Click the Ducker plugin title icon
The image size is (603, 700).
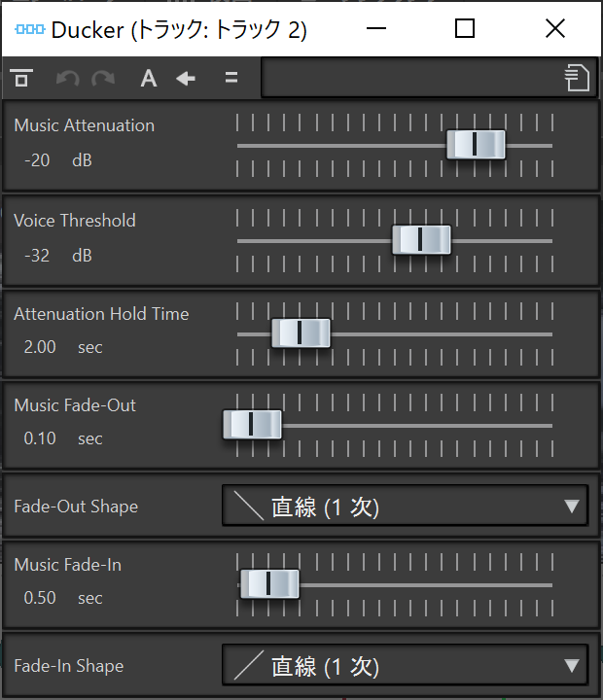tap(30, 29)
